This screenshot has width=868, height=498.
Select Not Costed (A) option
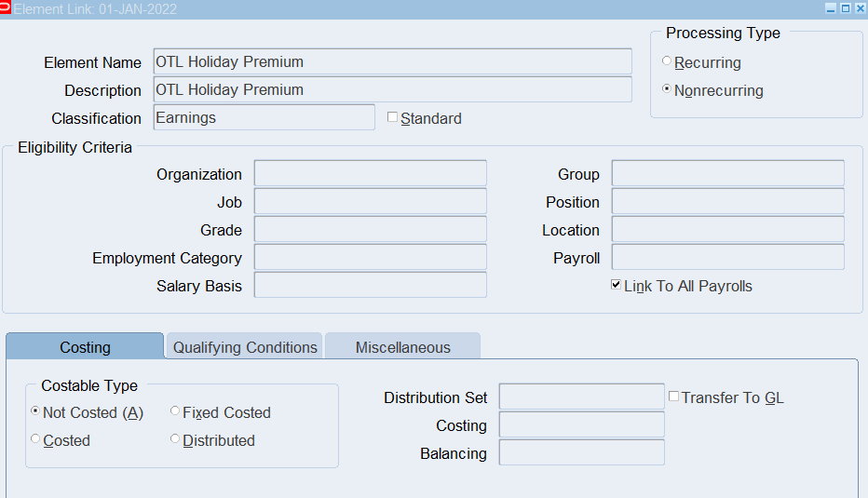coord(35,411)
